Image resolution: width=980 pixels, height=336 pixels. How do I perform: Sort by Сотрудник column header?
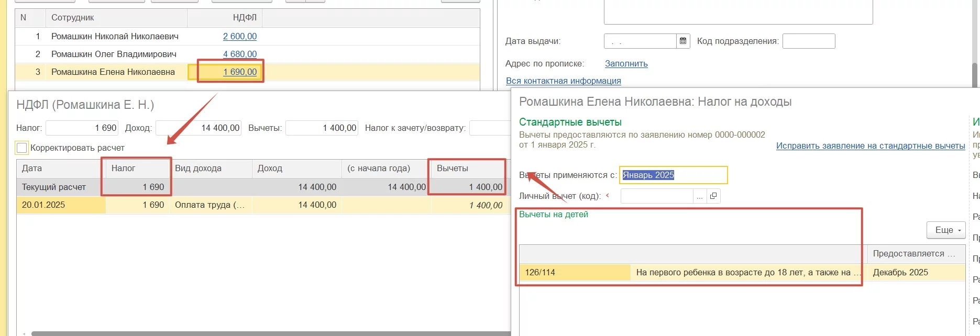116,18
